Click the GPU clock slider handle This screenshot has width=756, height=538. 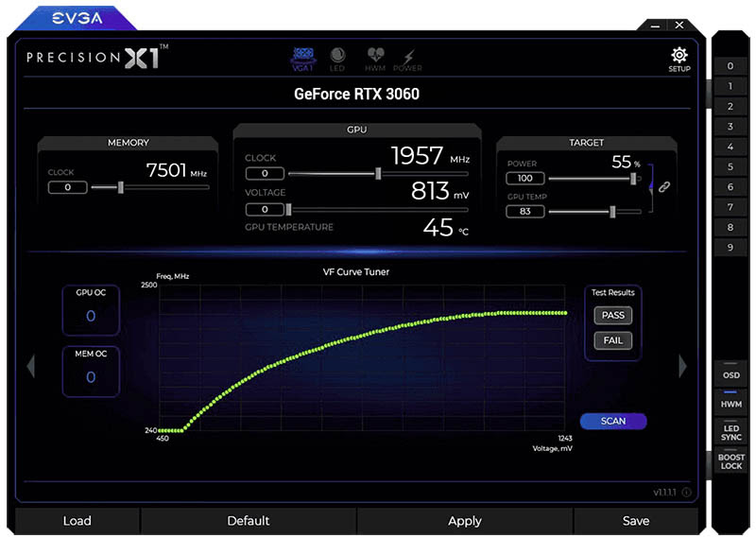point(379,174)
